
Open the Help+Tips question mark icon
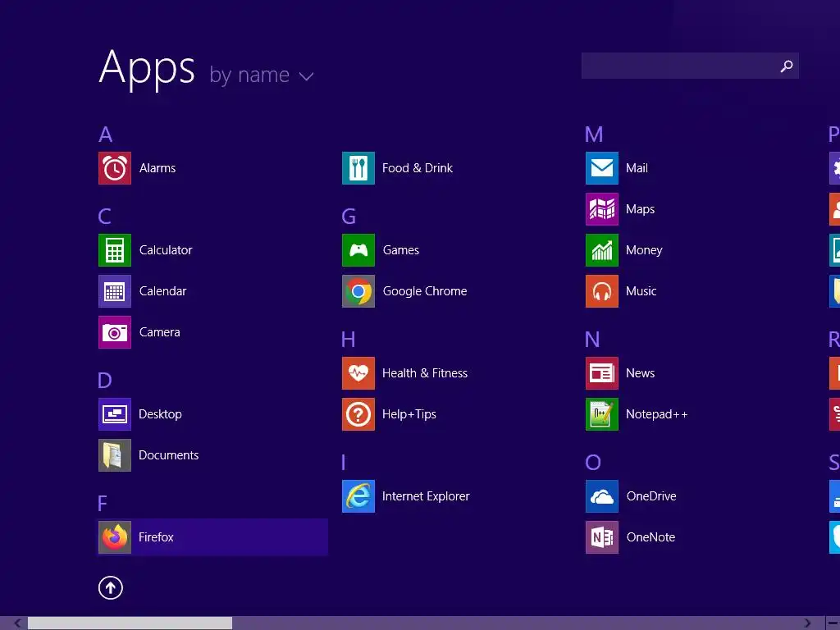[x=358, y=414]
